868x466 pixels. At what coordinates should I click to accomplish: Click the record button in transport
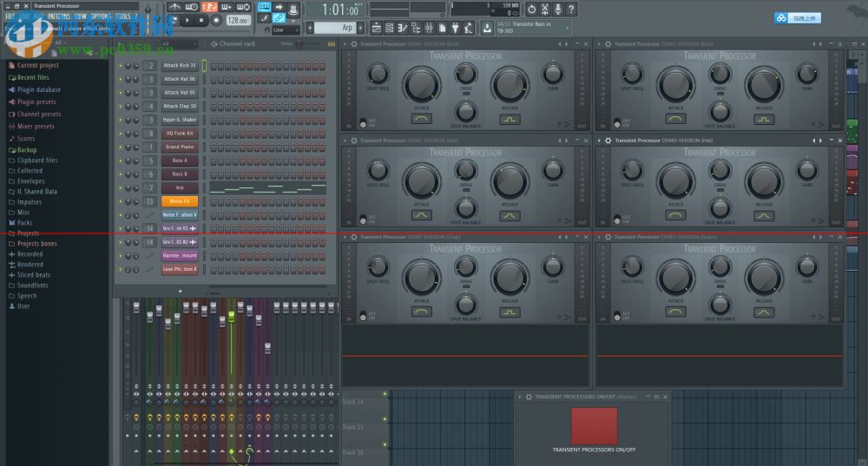point(216,21)
